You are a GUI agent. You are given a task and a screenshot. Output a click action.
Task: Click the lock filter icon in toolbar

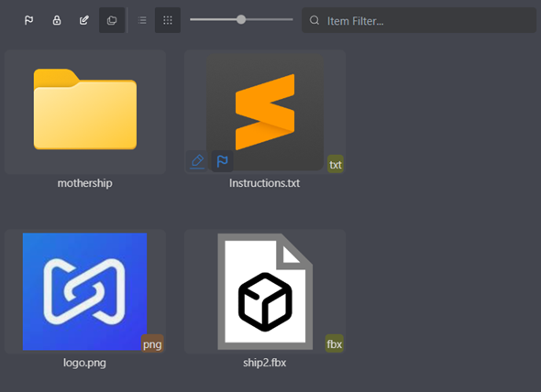(57, 20)
